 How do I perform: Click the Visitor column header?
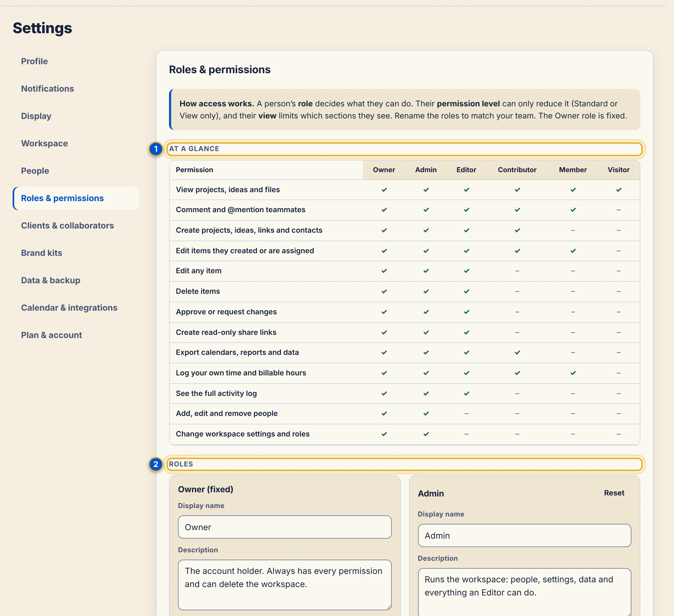coord(618,170)
